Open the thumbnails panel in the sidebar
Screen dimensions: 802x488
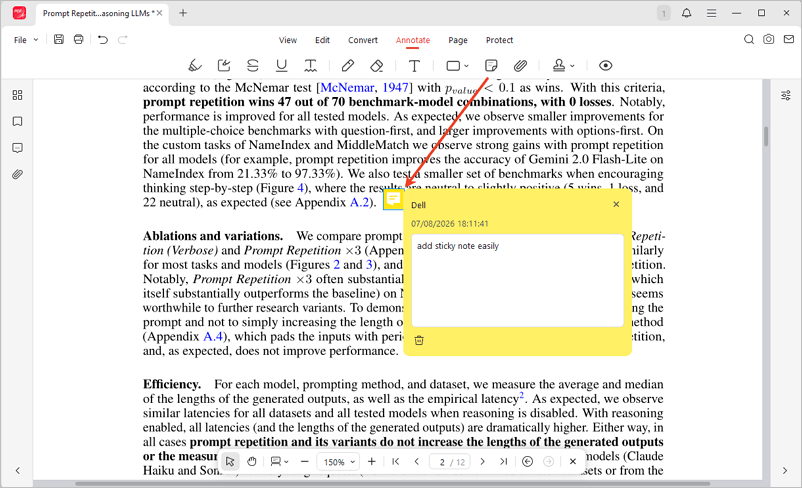tap(17, 95)
